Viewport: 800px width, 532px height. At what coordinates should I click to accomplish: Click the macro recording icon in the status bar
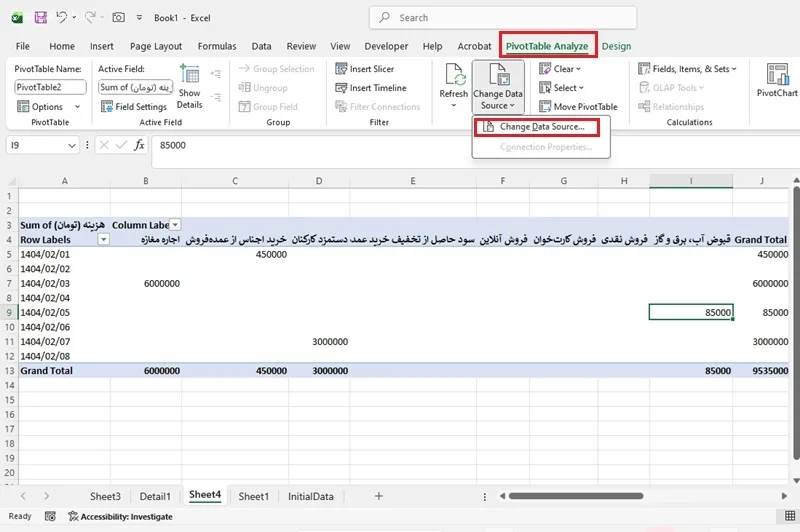click(x=50, y=517)
